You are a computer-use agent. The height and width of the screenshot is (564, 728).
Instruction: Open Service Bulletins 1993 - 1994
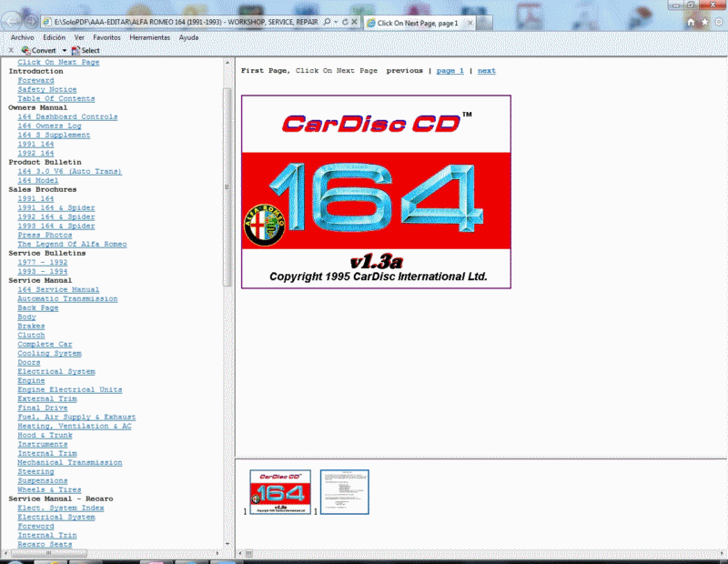click(42, 271)
